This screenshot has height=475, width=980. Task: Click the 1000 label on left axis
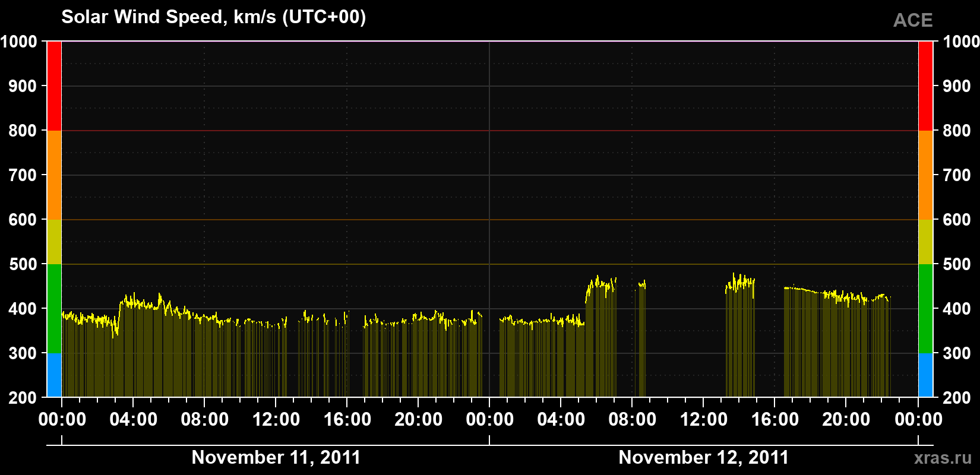pyautogui.click(x=19, y=42)
